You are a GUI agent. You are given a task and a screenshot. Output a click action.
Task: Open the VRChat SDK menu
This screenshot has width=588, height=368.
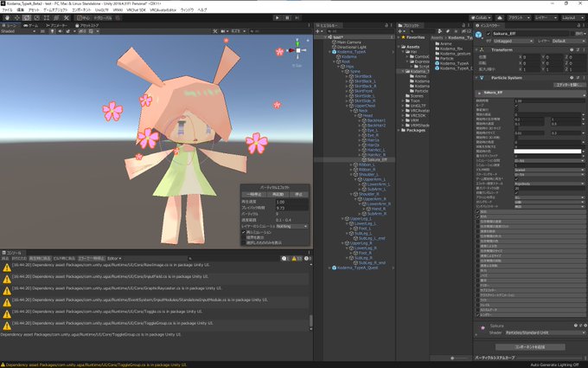(x=136, y=10)
